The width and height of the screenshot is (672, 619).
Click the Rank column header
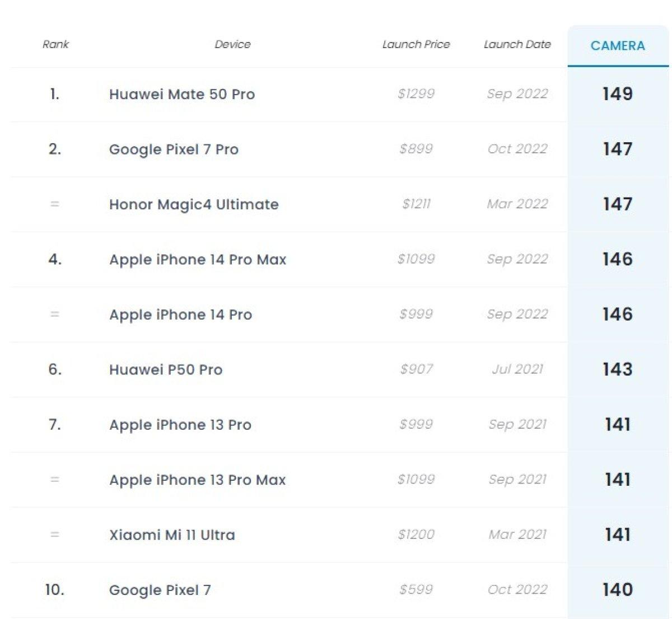click(55, 44)
